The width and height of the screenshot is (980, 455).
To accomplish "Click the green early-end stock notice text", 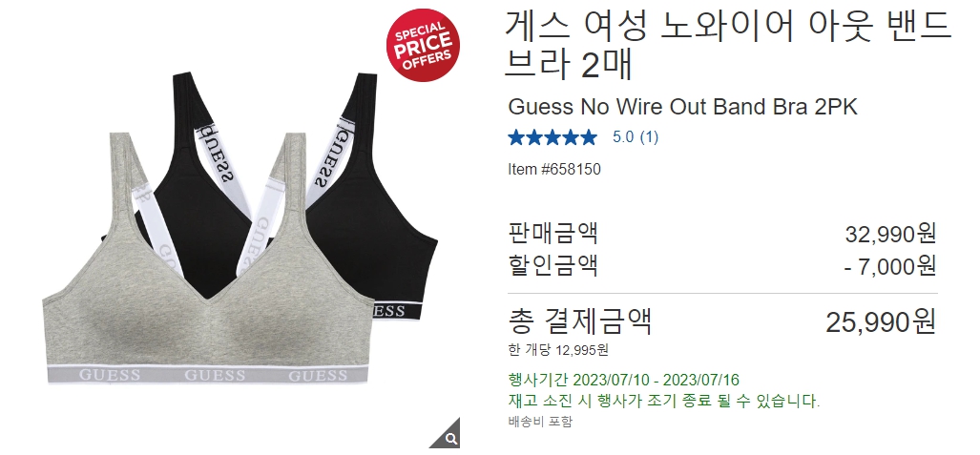I will 664,401.
